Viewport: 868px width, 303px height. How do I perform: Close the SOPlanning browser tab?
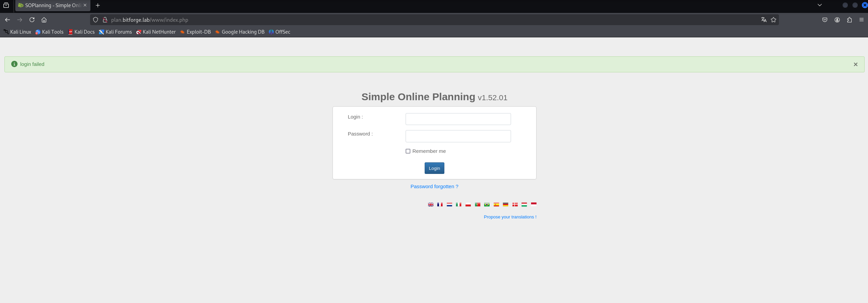[x=85, y=5]
